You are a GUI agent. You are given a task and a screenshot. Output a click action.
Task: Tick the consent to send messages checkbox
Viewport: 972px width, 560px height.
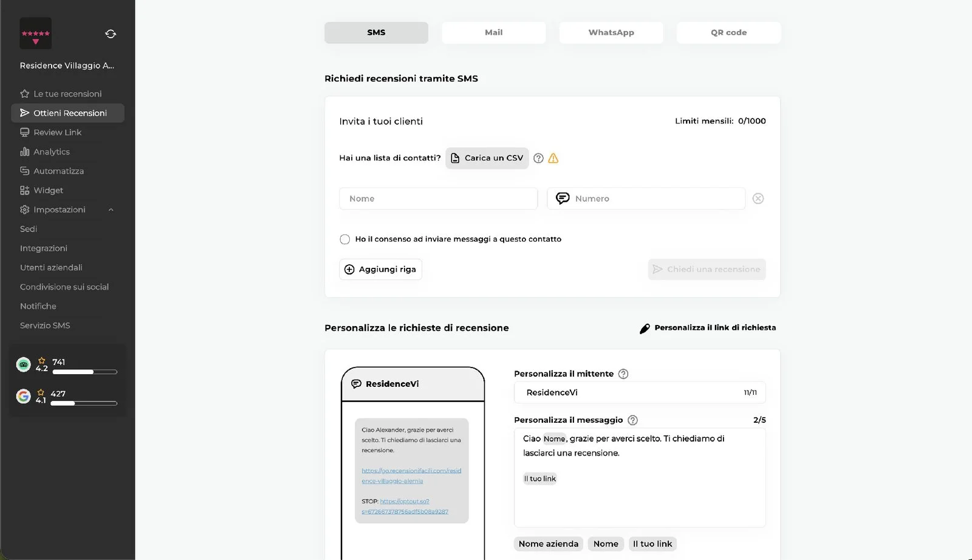click(x=345, y=239)
